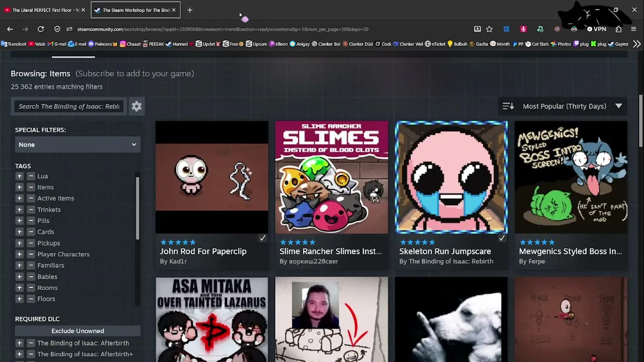This screenshot has width=644, height=362.
Task: Exclude the Cards tag with minus
Action: [x=31, y=232]
